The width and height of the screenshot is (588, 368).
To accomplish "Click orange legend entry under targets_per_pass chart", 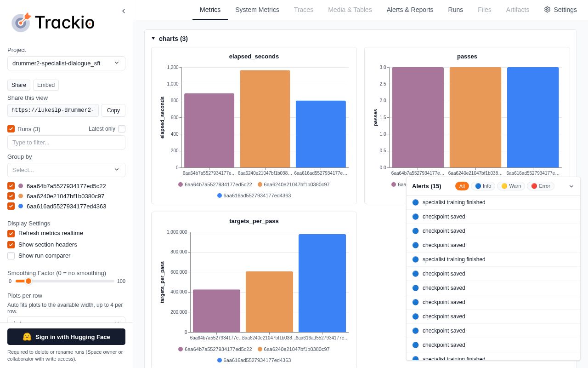I will click(x=294, y=349).
